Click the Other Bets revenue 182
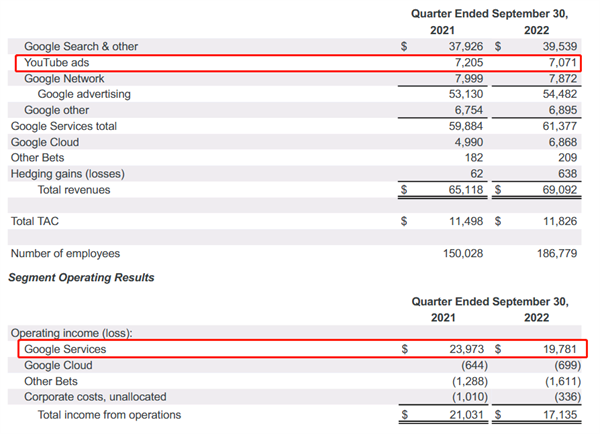 coord(474,158)
